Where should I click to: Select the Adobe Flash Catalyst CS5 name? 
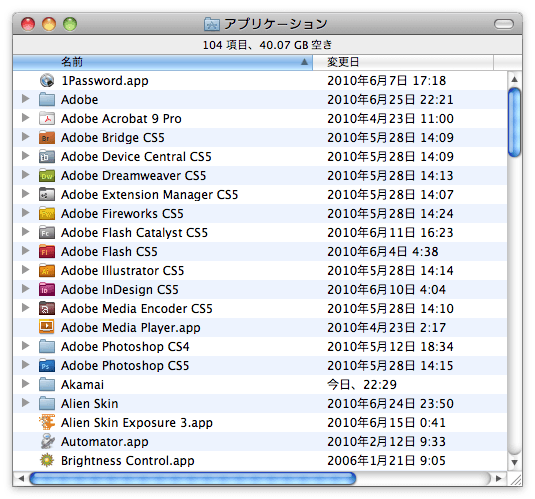click(134, 233)
